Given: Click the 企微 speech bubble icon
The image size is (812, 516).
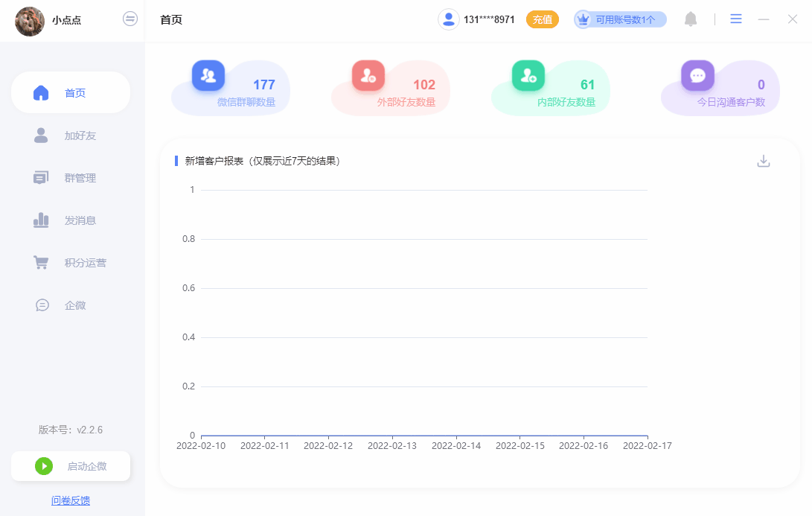Looking at the screenshot, I should pos(42,305).
